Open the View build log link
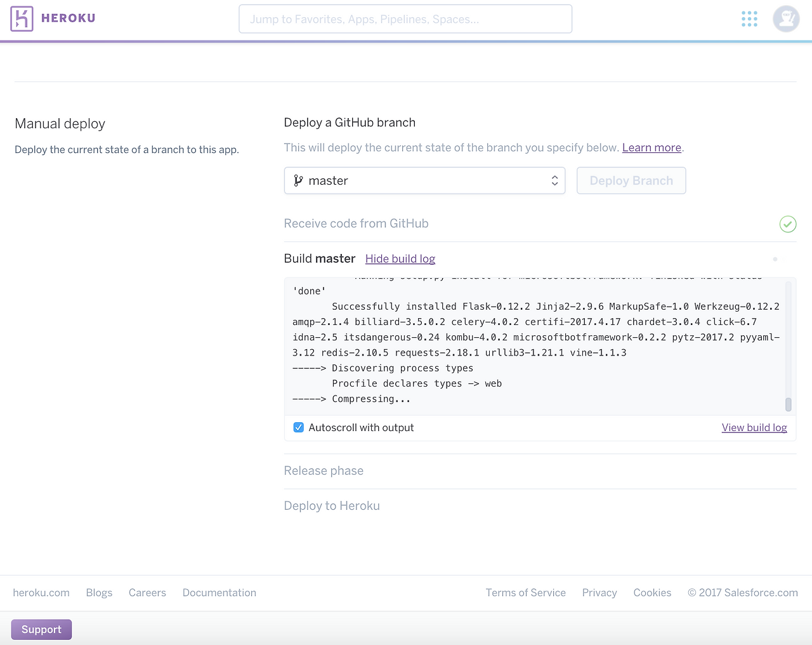Screen dimensions: 812x645 (754, 428)
